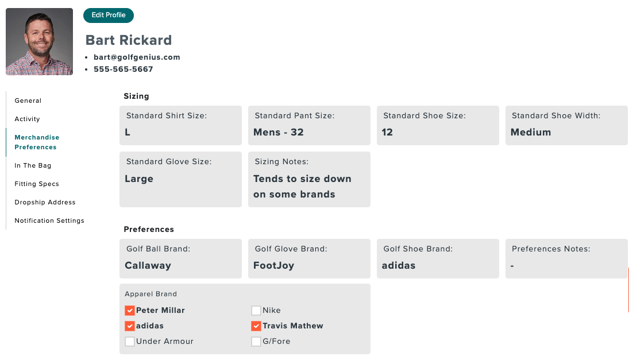The width and height of the screenshot is (629, 364).
Task: Switch to the Activity section
Action: click(x=27, y=119)
